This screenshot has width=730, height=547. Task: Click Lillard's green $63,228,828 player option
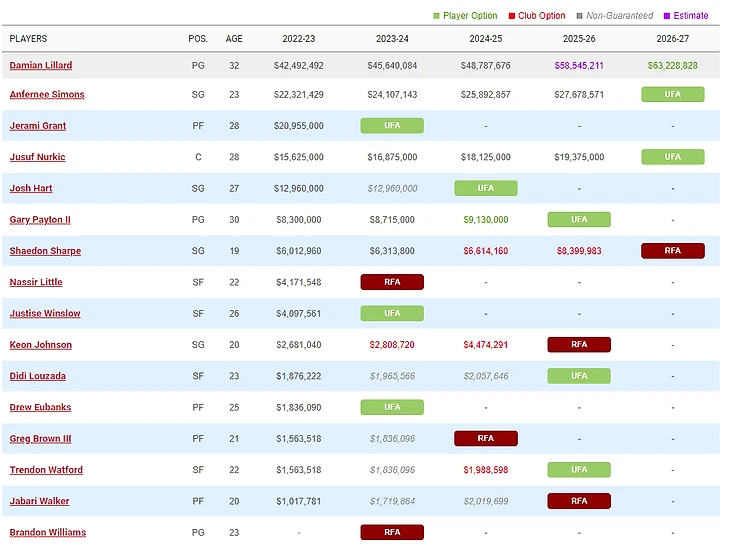[x=673, y=66]
